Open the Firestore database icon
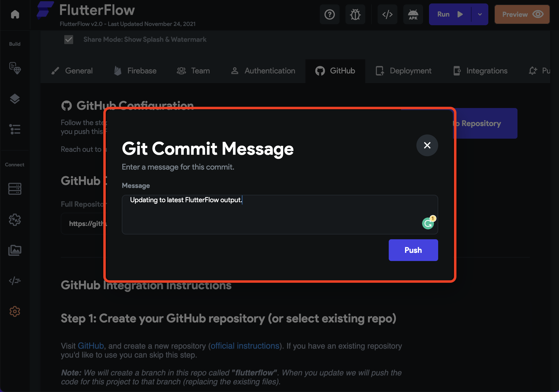559x392 pixels. [15, 189]
